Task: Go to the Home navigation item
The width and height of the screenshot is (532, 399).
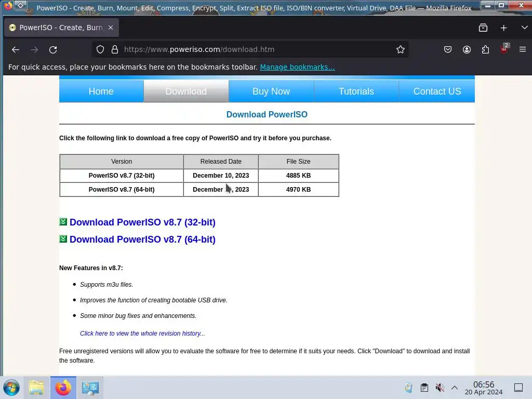Action: (x=101, y=91)
